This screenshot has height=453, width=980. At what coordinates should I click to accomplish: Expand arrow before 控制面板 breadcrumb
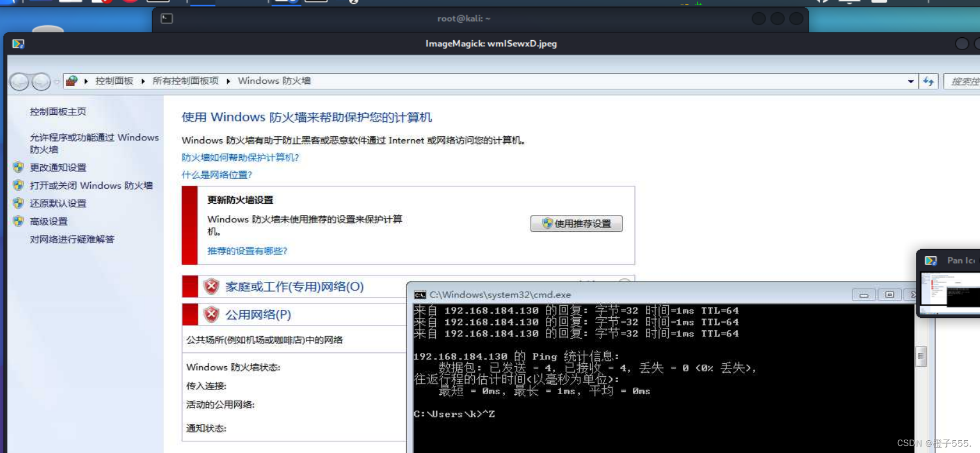click(86, 81)
